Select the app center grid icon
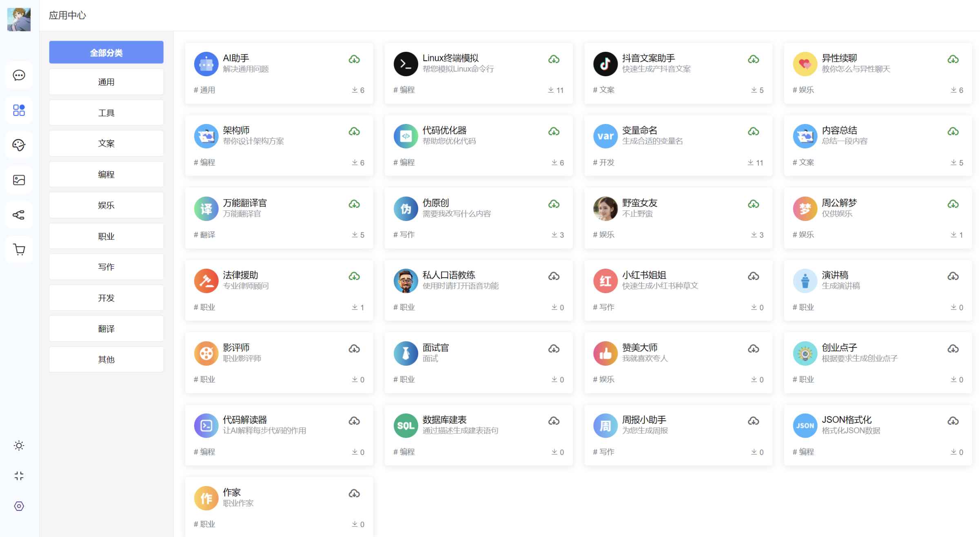The height and width of the screenshot is (537, 980). pyautogui.click(x=19, y=110)
